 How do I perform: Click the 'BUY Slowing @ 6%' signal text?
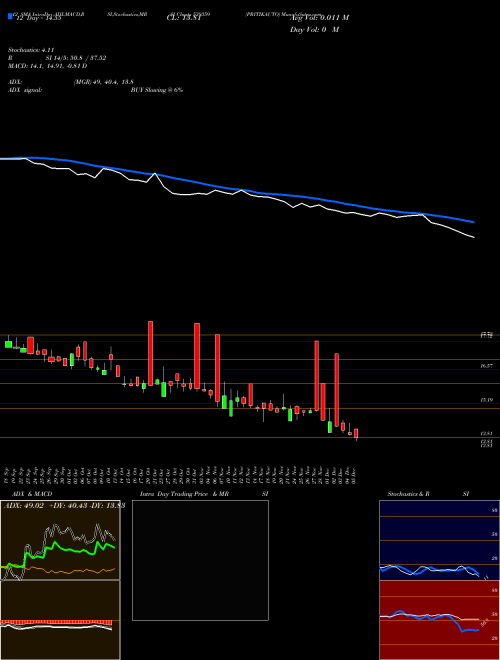[157, 90]
